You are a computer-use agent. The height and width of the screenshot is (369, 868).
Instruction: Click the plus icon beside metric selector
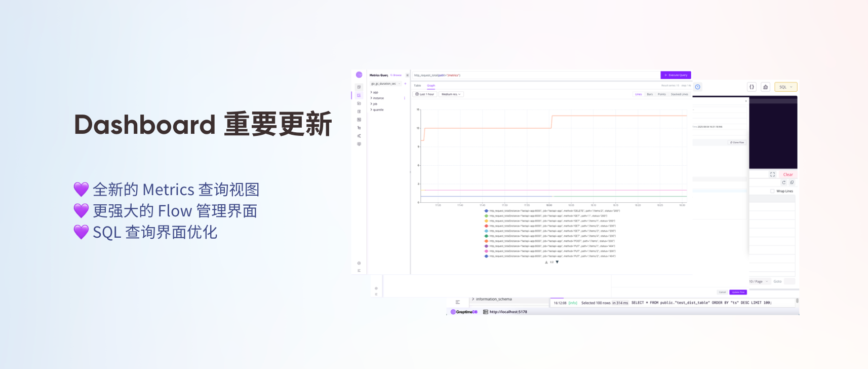(405, 84)
